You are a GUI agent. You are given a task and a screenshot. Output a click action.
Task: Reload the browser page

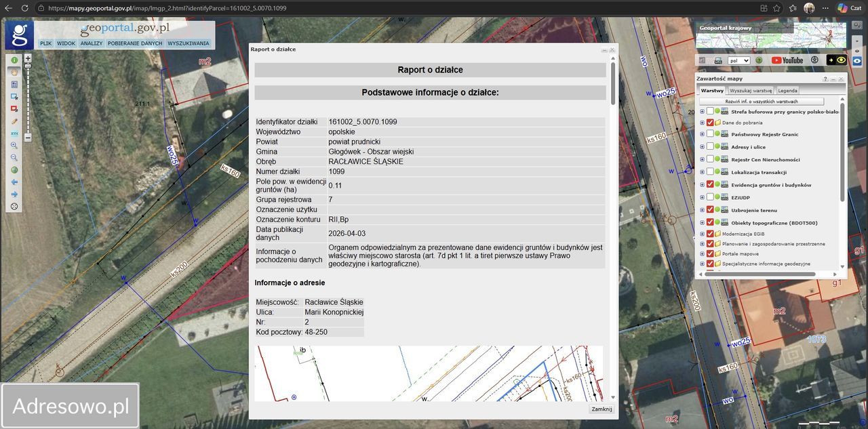(x=24, y=8)
